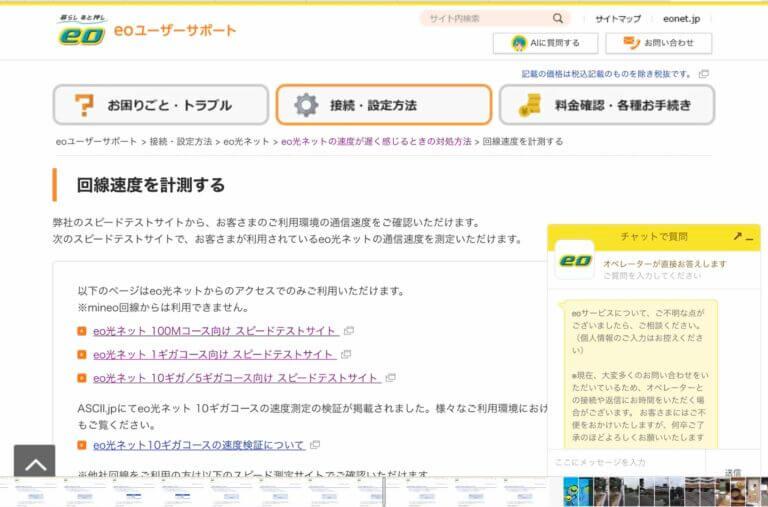Click the scroll-to-top arrow button
The width and height of the screenshot is (768, 507).
[35, 461]
